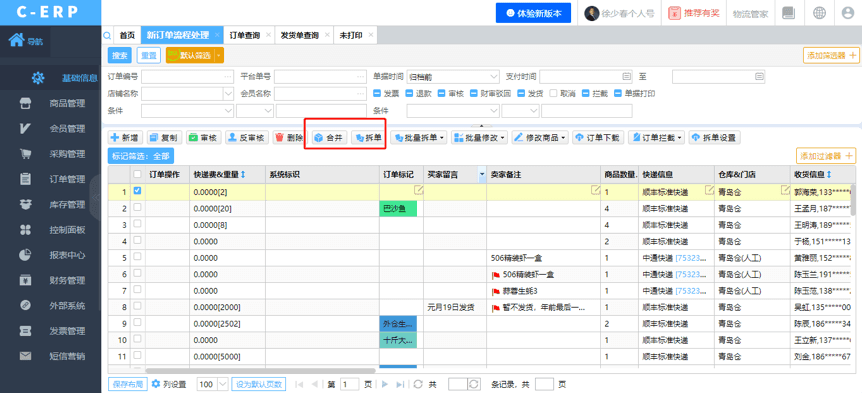Open 短信营销 in the sidebar
The width and height of the screenshot is (862, 393).
click(67, 356)
